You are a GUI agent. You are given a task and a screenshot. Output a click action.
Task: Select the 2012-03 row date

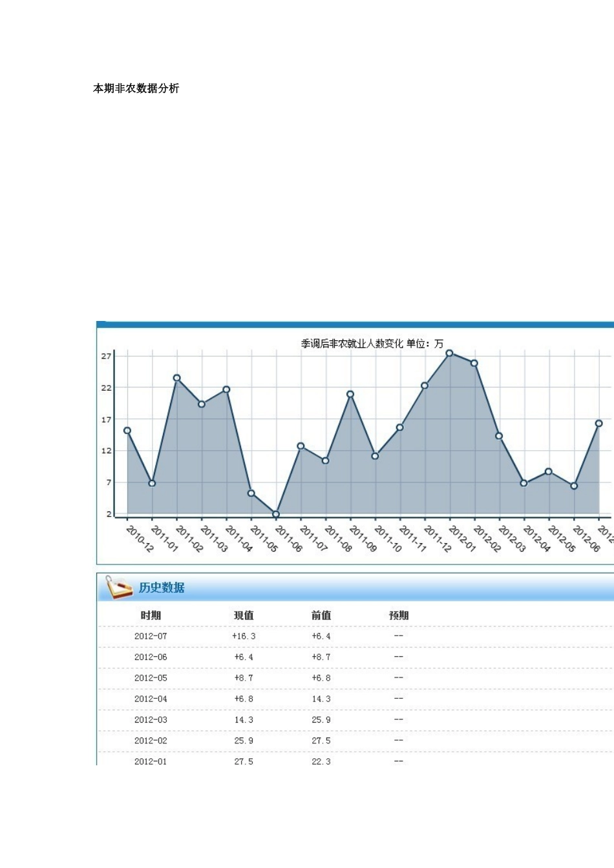click(x=151, y=719)
